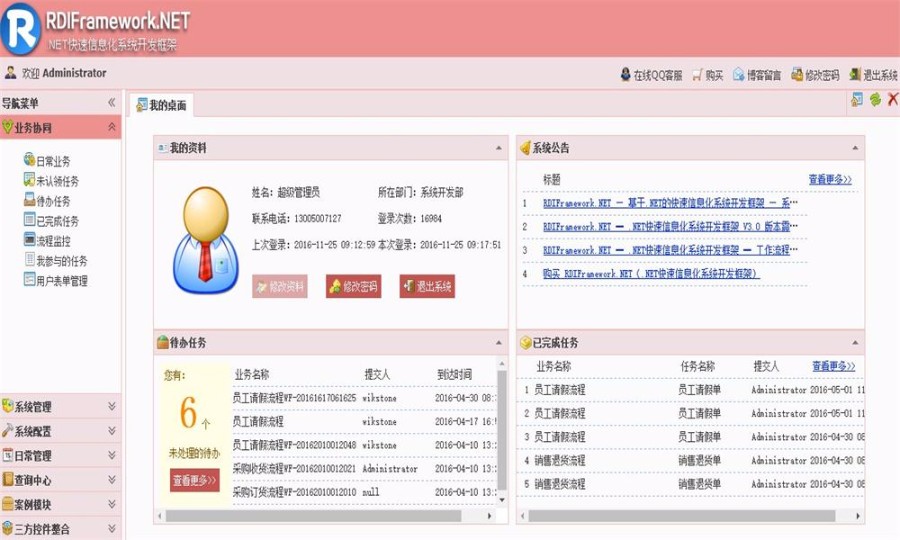This screenshot has width=900, height=540.
Task: Select row 员工请假流程WF-20162010012048
Action: [364, 445]
